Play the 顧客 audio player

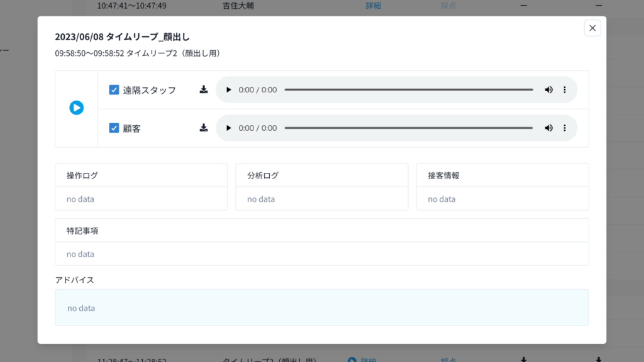click(x=229, y=128)
